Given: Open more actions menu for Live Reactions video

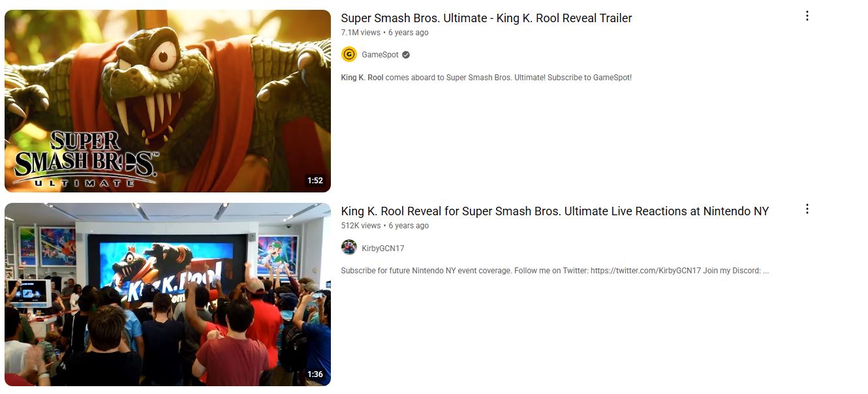Looking at the screenshot, I should point(807,209).
